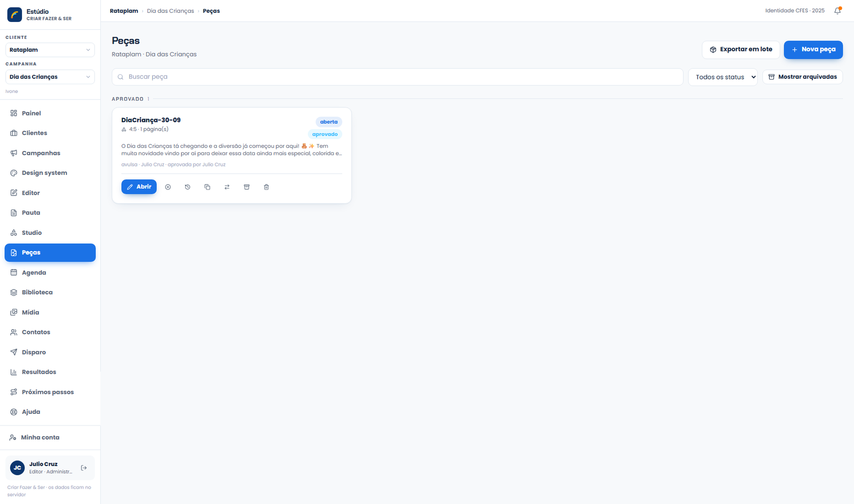
Task: Click the logout icon beside Julio Cruz
Action: (84, 468)
